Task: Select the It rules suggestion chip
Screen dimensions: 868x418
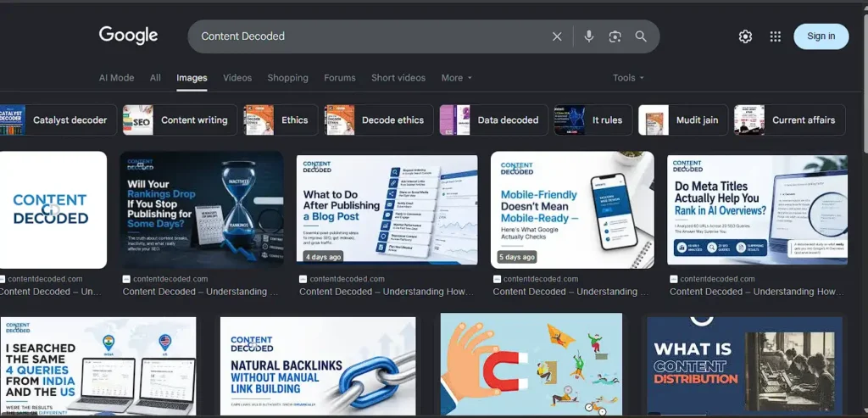Action: (x=593, y=120)
